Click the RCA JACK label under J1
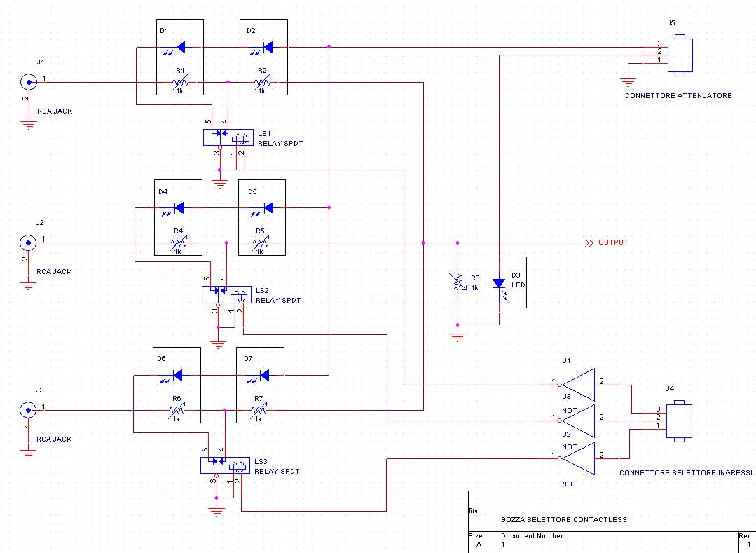Image resolution: width=756 pixels, height=553 pixels. point(55,111)
